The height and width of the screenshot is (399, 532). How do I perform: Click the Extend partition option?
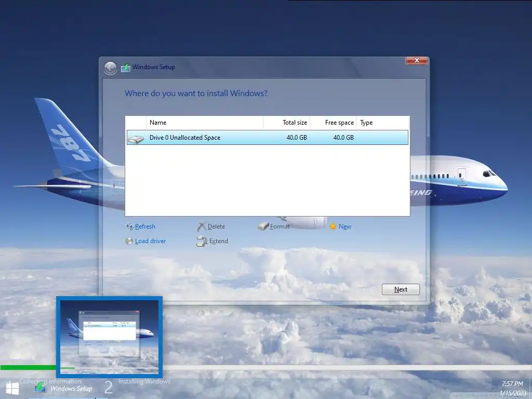(219, 241)
